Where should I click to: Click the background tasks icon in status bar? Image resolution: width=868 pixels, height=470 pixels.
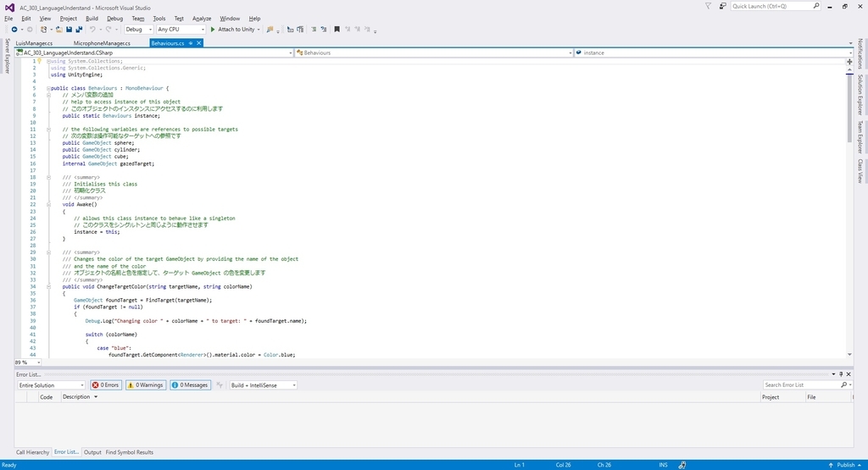(682, 465)
